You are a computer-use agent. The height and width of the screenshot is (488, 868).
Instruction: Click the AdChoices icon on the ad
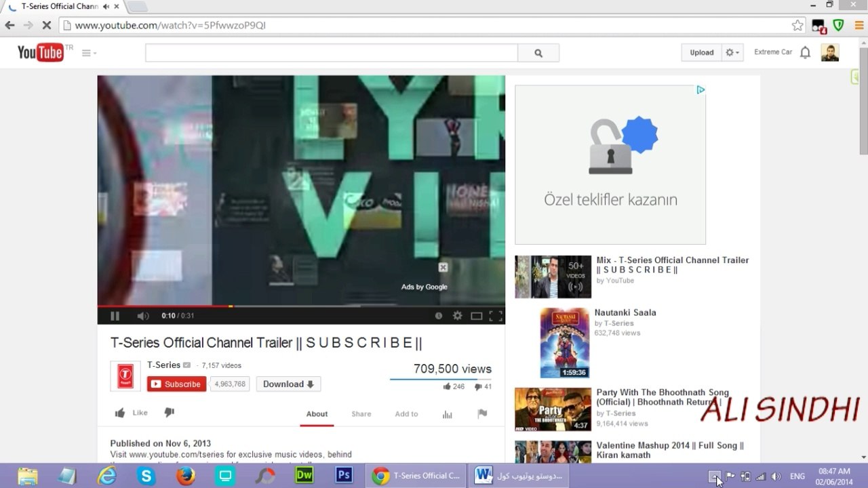701,89
